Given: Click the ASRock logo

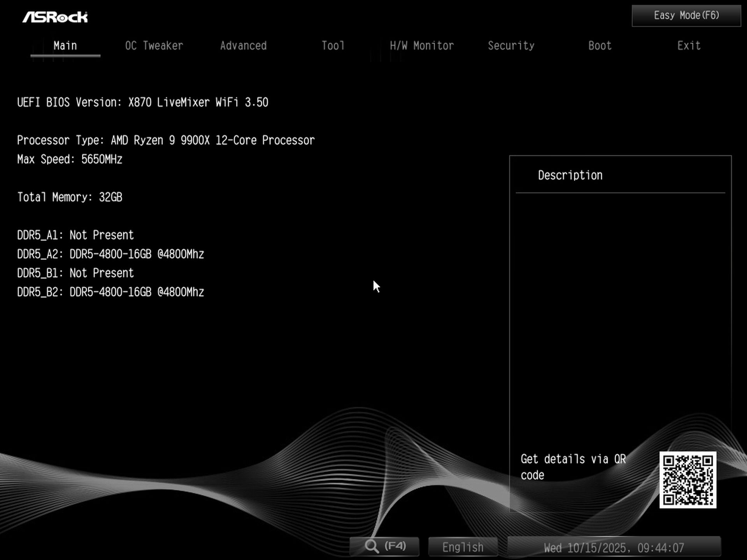Looking at the screenshot, I should [55, 16].
